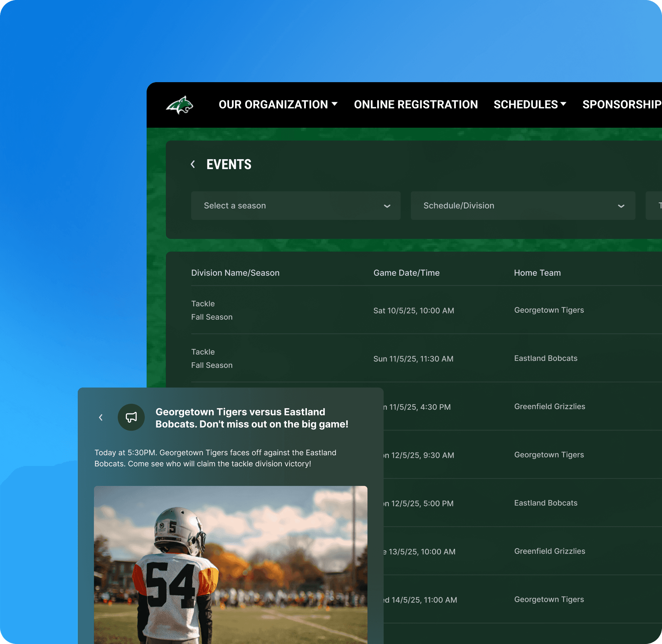Select the 12/5/25, 5:00 PM game time

pos(419,503)
